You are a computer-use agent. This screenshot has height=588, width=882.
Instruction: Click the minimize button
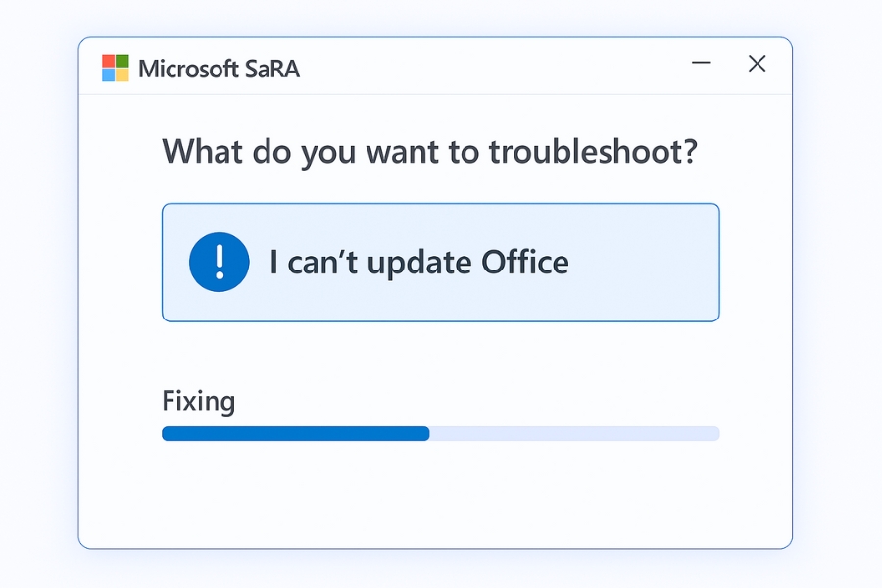[702, 63]
